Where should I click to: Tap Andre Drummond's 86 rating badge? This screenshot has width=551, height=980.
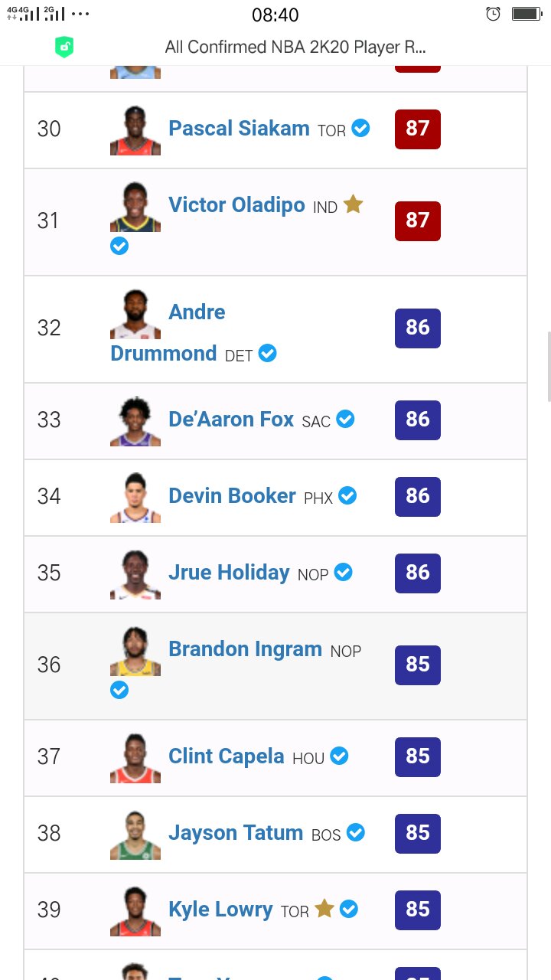pos(418,328)
